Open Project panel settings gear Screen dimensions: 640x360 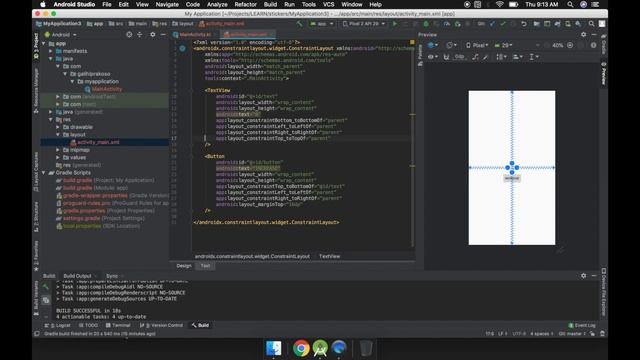click(153, 35)
